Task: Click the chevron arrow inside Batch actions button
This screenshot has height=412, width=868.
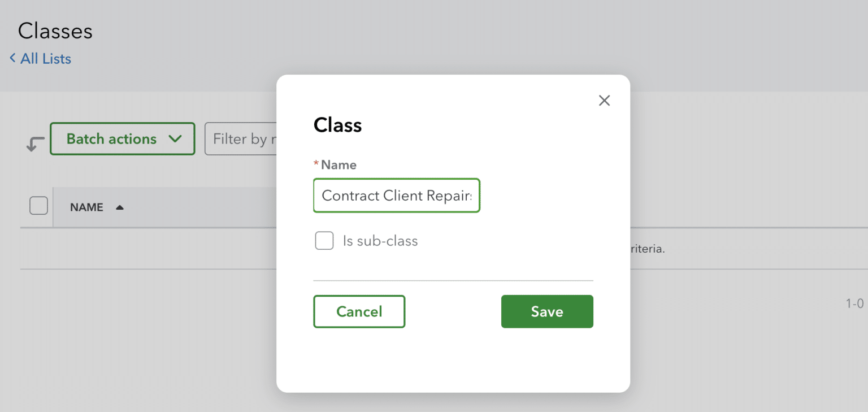Action: [175, 138]
